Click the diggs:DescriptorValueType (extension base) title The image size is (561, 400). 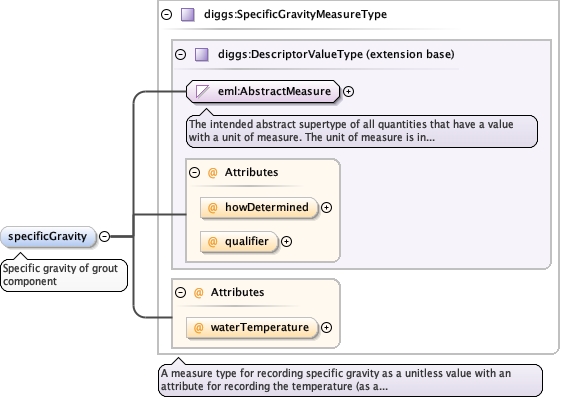tap(336, 54)
